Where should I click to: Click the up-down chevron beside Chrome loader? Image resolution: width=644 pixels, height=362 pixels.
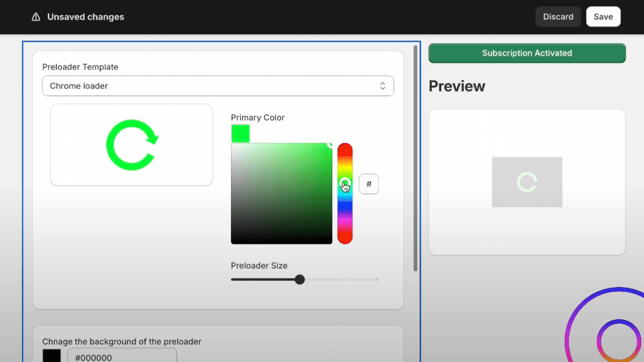point(382,86)
